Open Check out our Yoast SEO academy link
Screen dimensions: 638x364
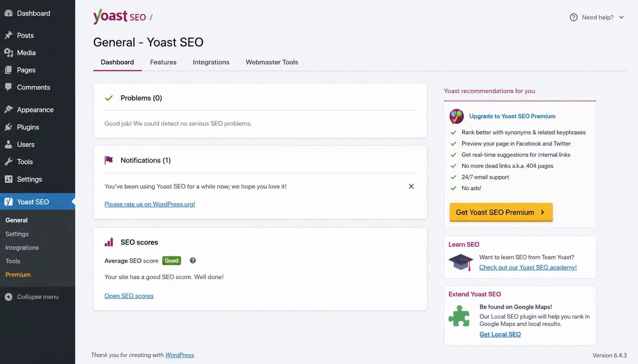pos(528,267)
